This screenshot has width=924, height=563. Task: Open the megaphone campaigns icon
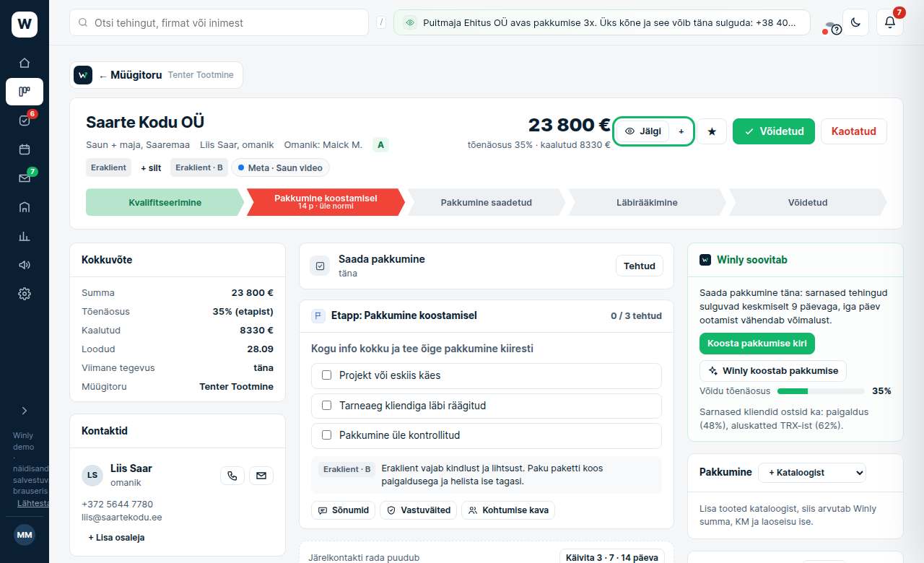[25, 265]
